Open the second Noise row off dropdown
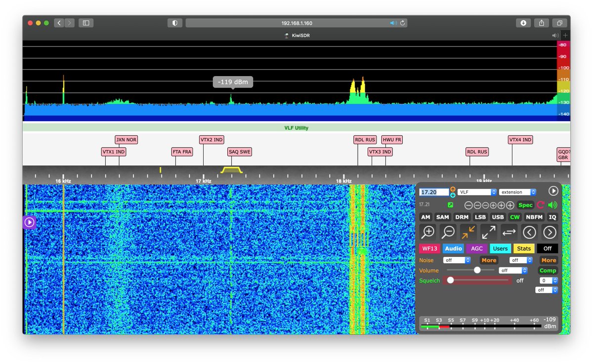This screenshot has height=364, width=593. (521, 260)
